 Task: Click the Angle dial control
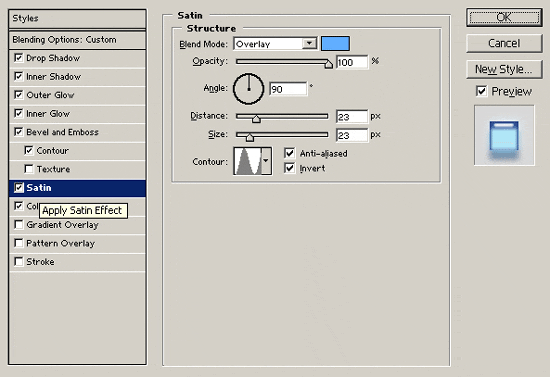coord(248,89)
